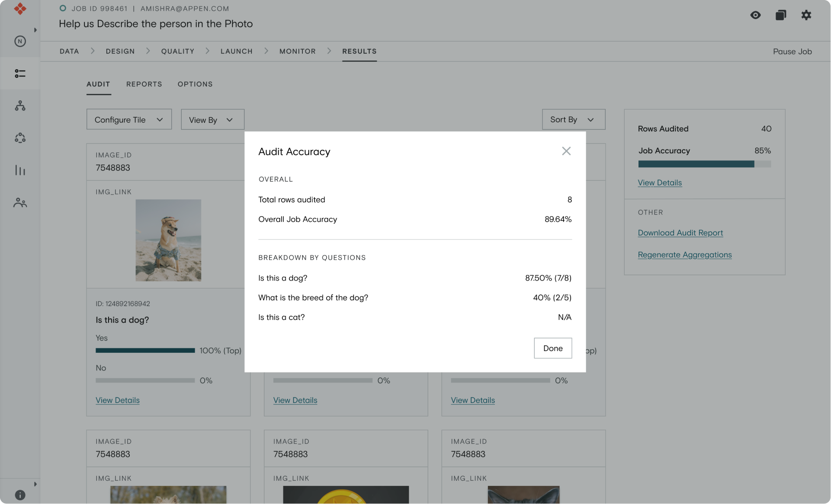Open the settings gear icon
Screen dimensions: 831x504
coord(806,15)
